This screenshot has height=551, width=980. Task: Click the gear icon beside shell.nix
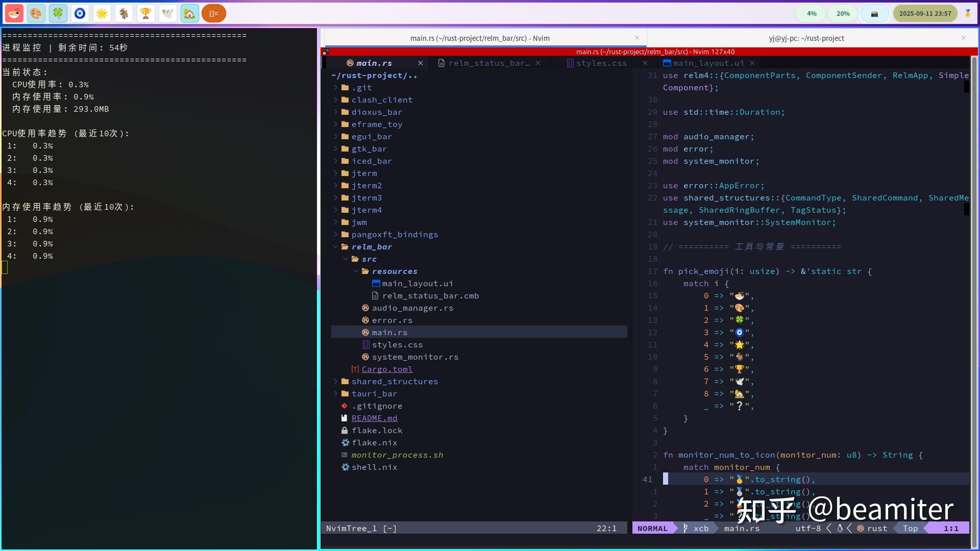pyautogui.click(x=345, y=467)
